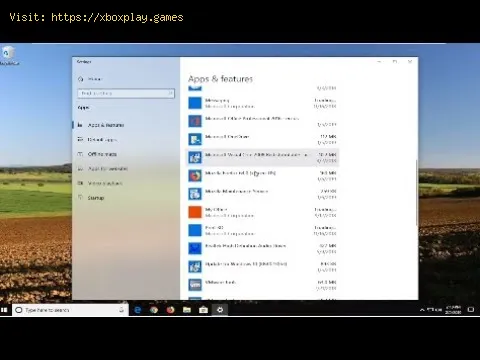This screenshot has height=360, width=480.
Task: Click the Mozilla Maintenance Service icon
Action: [195, 194]
